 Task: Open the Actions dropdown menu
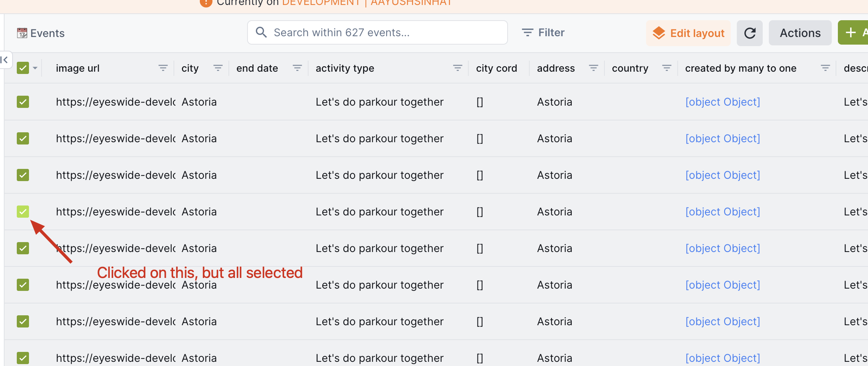(x=800, y=33)
